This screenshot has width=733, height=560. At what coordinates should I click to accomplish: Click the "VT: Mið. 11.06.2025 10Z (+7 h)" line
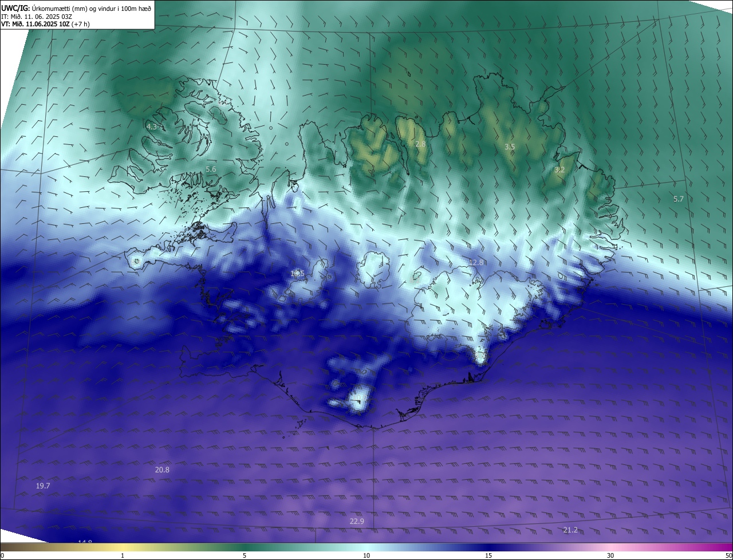coord(45,24)
